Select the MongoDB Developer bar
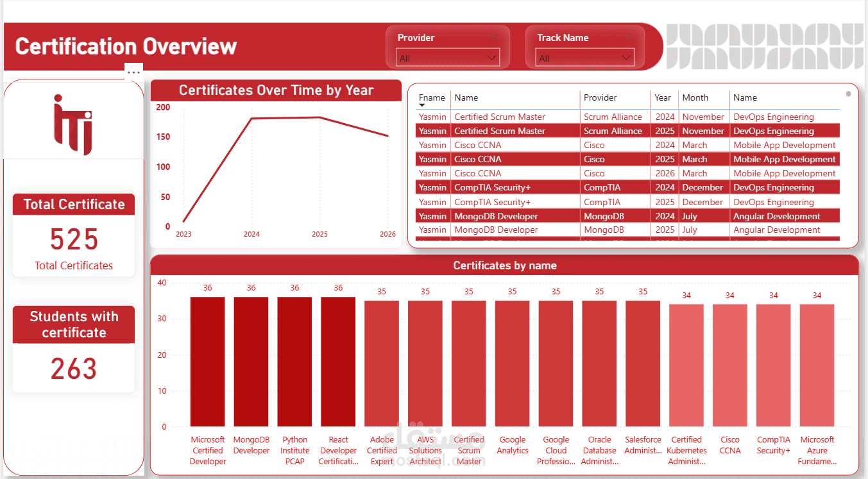 tap(251, 362)
